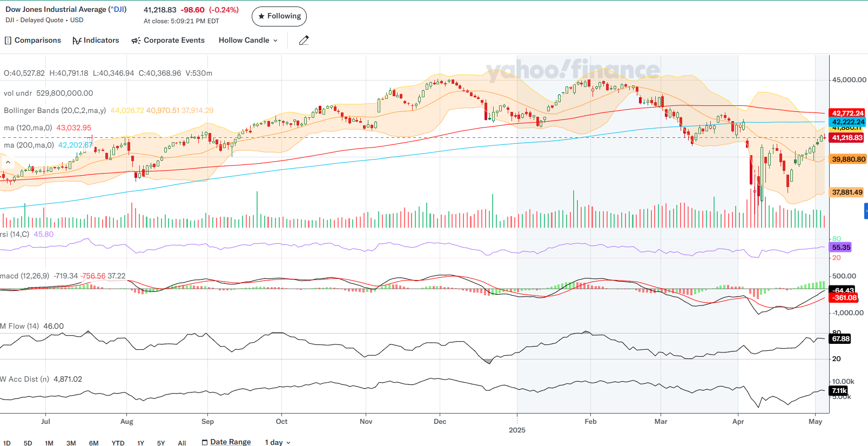Click the ^DJI ticker symbol link
868x446 pixels.
point(117,9)
